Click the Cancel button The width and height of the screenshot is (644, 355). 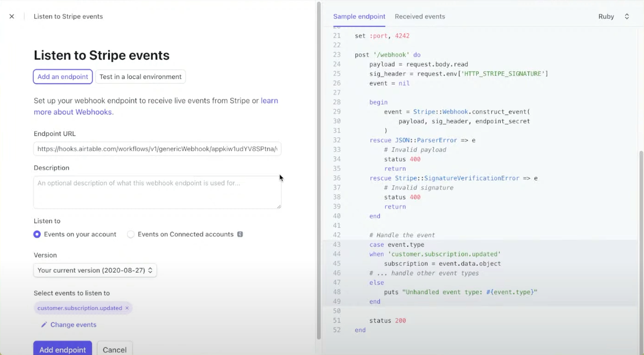click(x=114, y=349)
